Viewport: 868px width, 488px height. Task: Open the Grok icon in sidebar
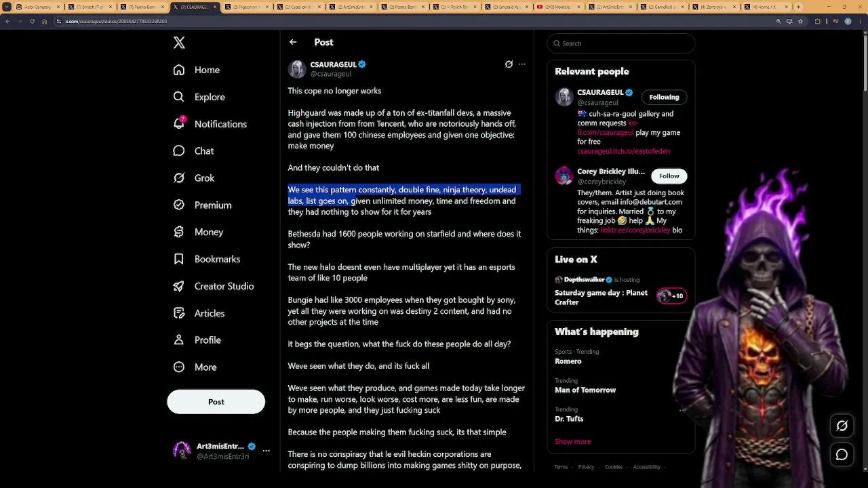pyautogui.click(x=179, y=178)
